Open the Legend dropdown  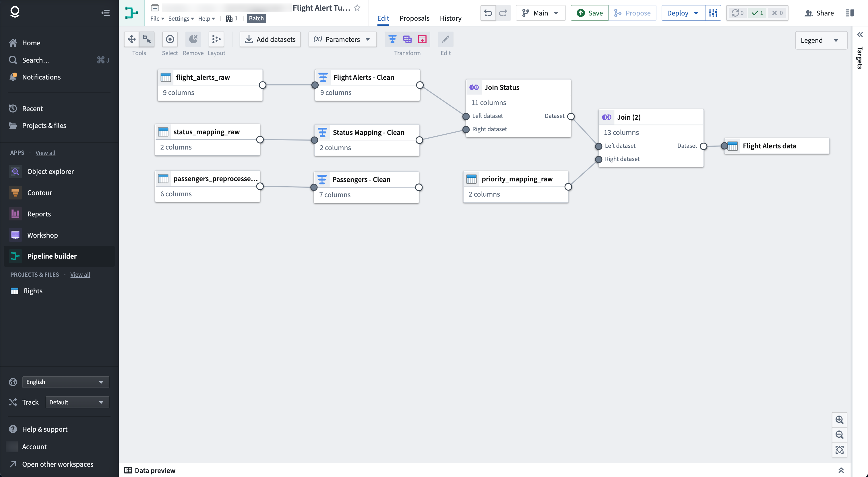tap(821, 40)
